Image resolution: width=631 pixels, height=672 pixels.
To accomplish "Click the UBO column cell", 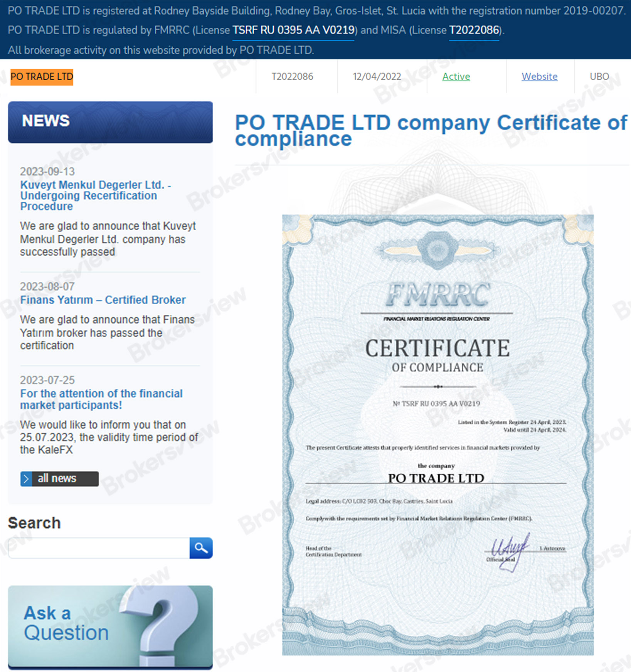I will point(599,76).
